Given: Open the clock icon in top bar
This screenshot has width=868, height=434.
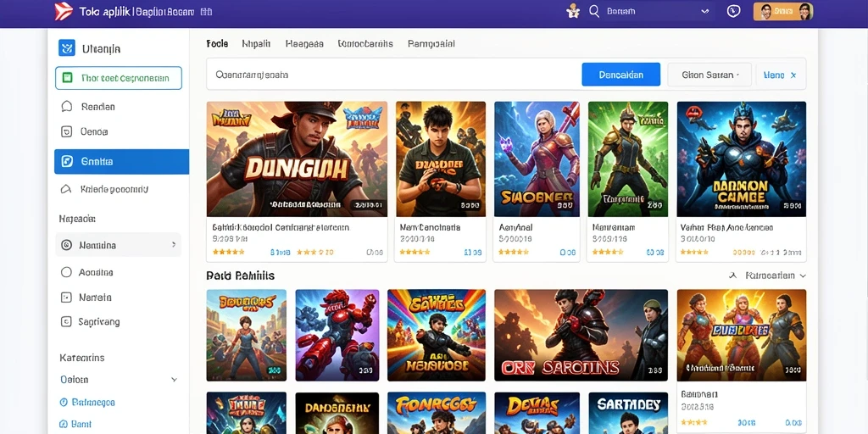Looking at the screenshot, I should [x=733, y=11].
